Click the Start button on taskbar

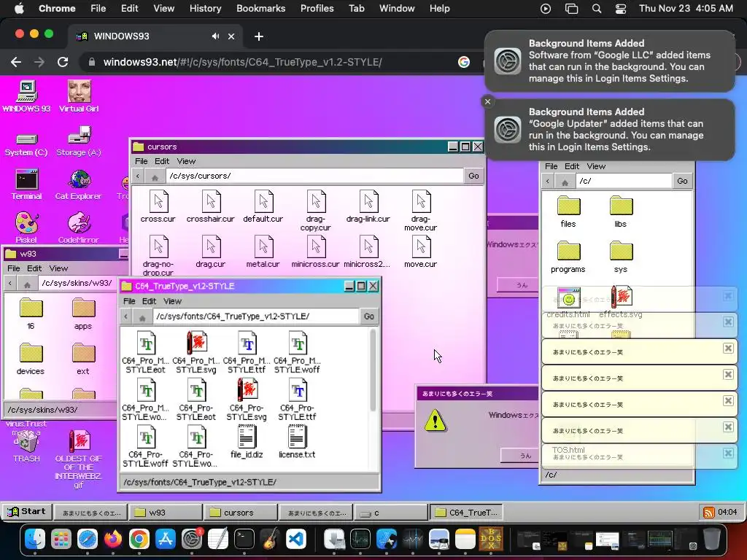tap(27, 511)
